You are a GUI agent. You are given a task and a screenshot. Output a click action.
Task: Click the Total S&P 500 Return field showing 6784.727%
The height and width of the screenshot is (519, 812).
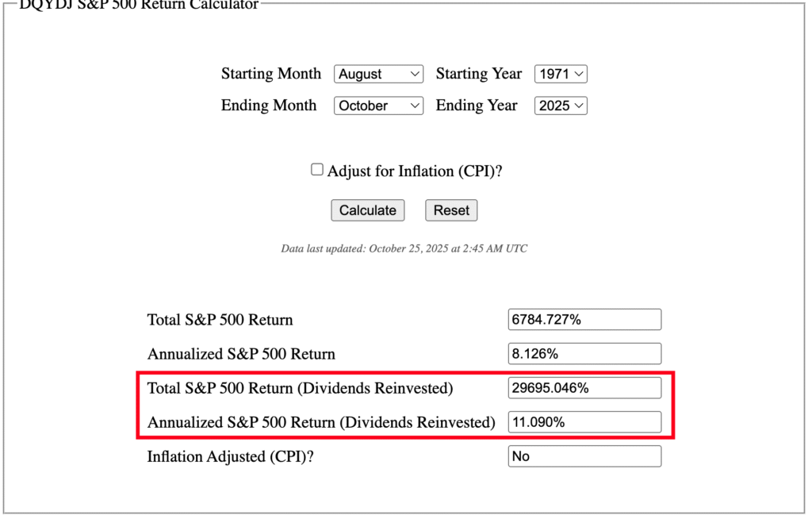[x=584, y=320]
